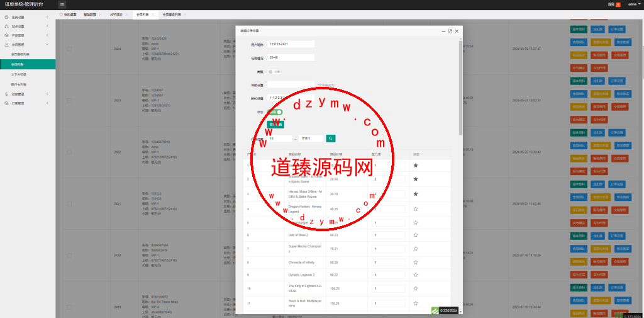Collapse the 会员管理 menu chevron

pyautogui.click(x=47, y=45)
